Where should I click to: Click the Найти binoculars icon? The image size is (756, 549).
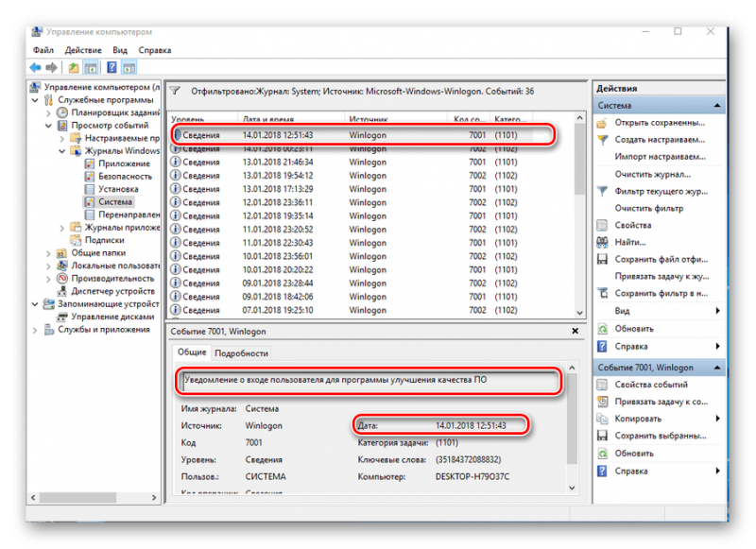pos(602,242)
